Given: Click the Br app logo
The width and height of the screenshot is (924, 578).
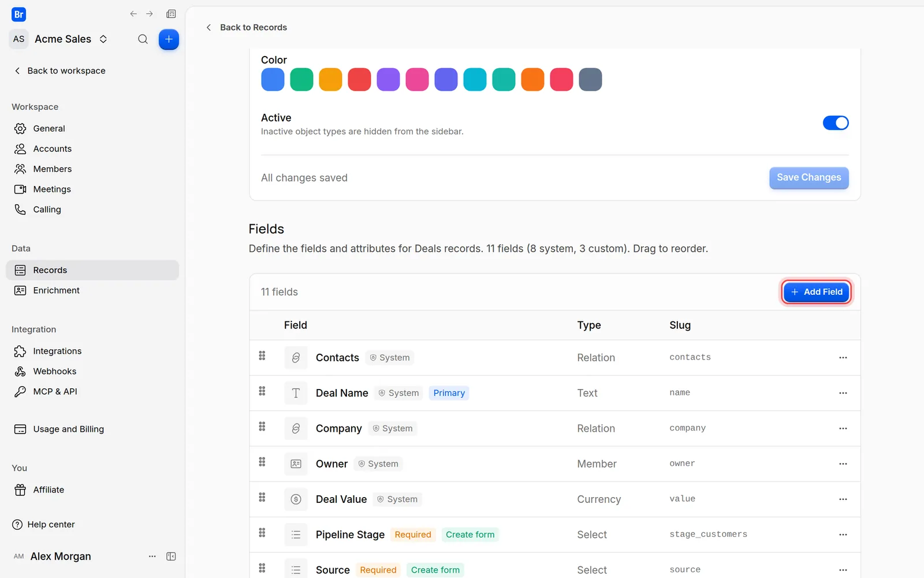Looking at the screenshot, I should pos(19,14).
